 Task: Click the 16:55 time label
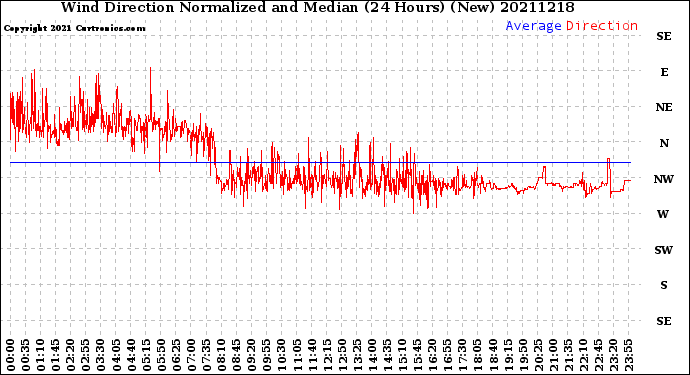tap(448, 355)
